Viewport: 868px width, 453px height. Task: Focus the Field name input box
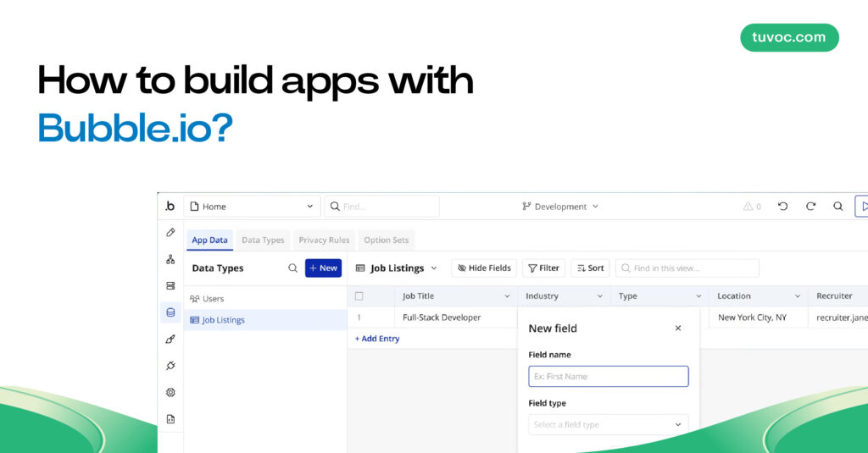[609, 376]
